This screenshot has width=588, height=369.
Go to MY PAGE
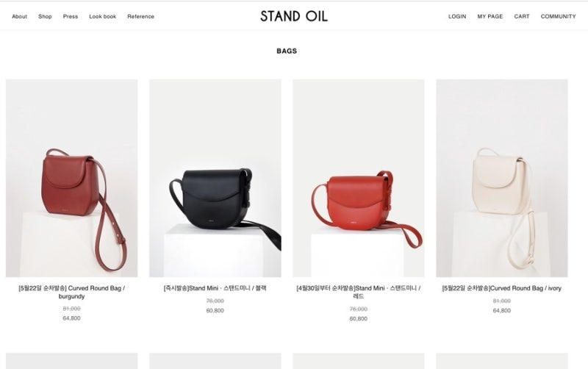point(490,16)
